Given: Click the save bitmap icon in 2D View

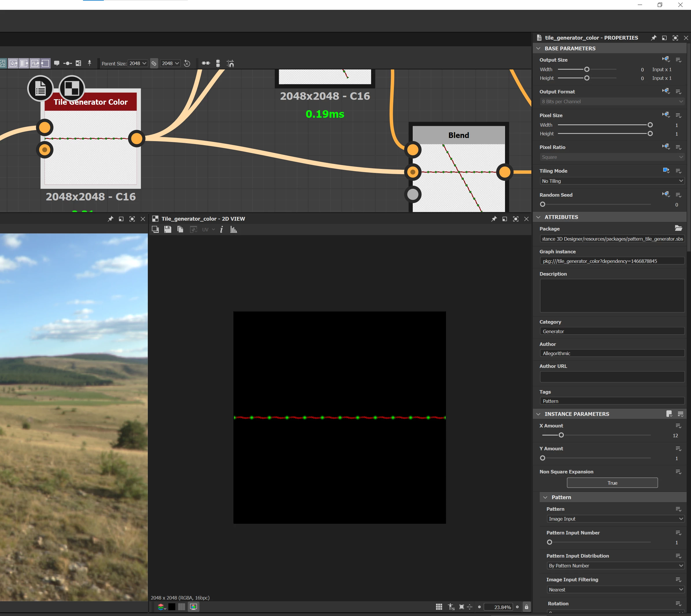Looking at the screenshot, I should (x=167, y=229).
